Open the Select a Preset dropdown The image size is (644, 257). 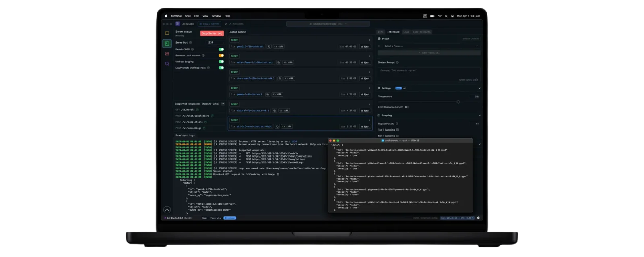(431, 46)
